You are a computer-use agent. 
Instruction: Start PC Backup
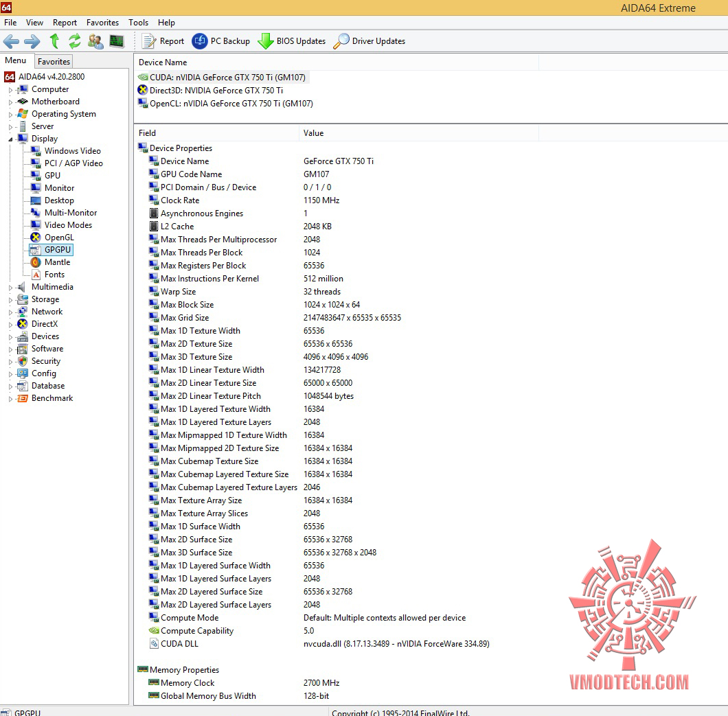click(x=221, y=41)
